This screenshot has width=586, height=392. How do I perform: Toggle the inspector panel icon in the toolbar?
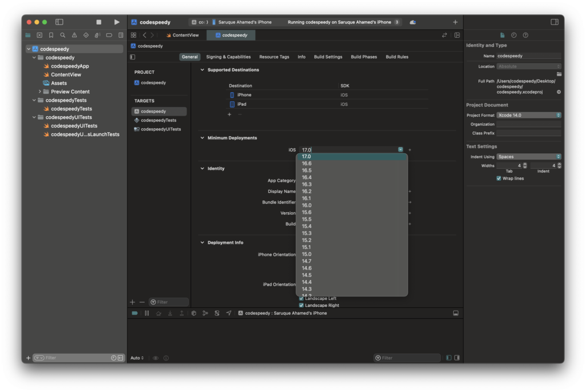click(x=555, y=22)
